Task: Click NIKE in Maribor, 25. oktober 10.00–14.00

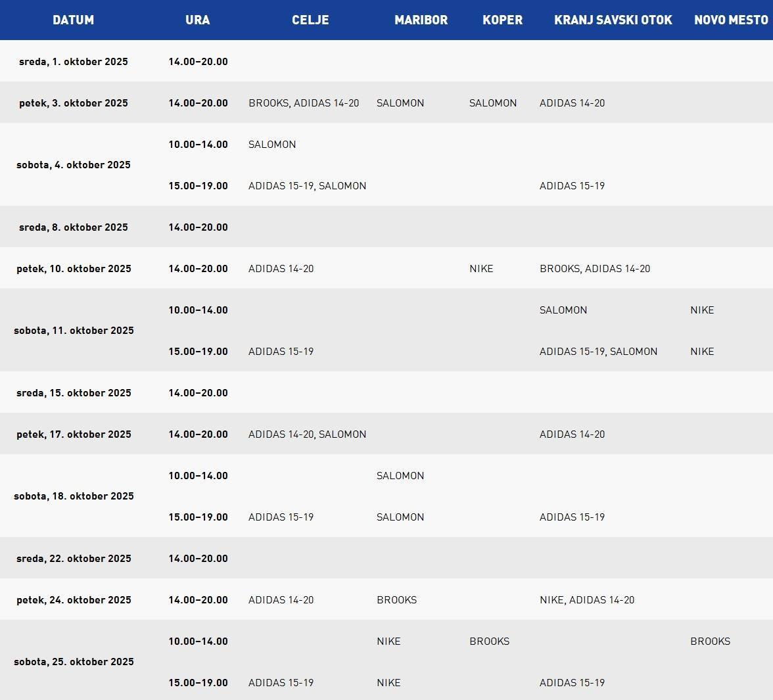Action: (x=388, y=642)
